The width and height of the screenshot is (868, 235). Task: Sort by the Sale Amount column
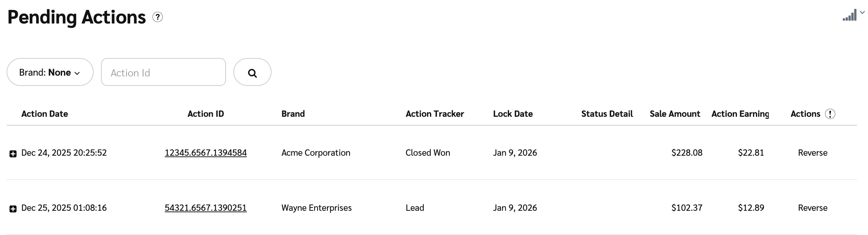click(x=675, y=114)
